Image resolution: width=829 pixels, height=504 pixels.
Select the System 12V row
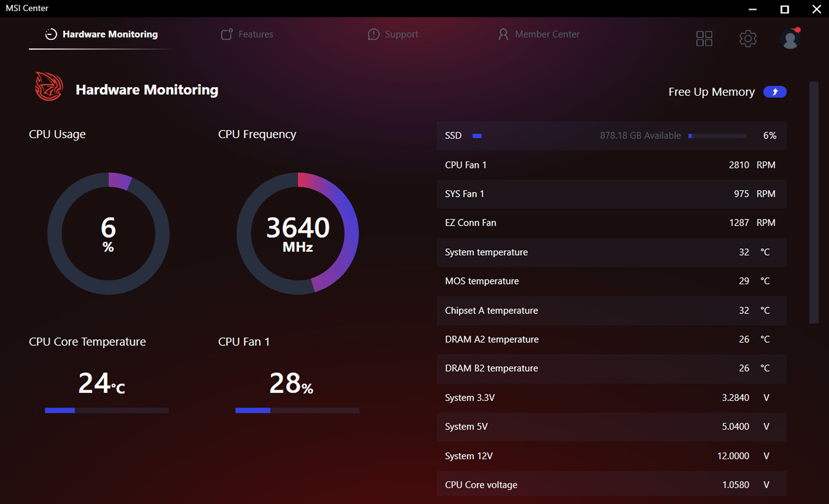click(x=611, y=456)
